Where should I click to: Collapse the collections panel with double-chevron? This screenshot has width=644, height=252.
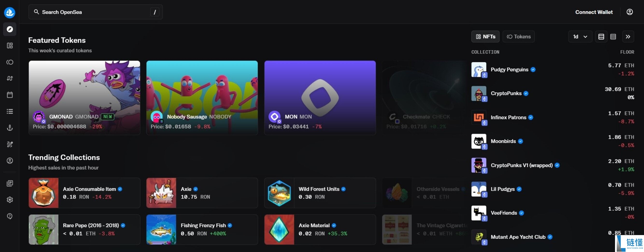tap(628, 37)
